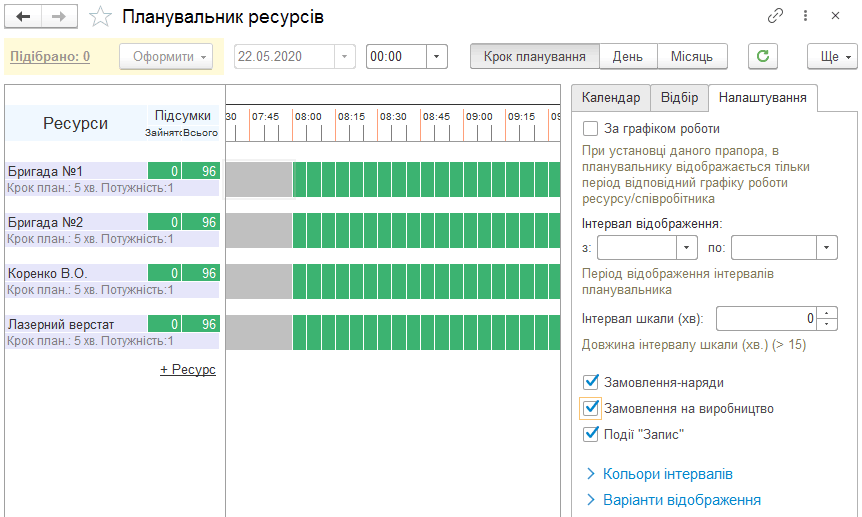Click the 08:00 timeline marker

[x=308, y=117]
